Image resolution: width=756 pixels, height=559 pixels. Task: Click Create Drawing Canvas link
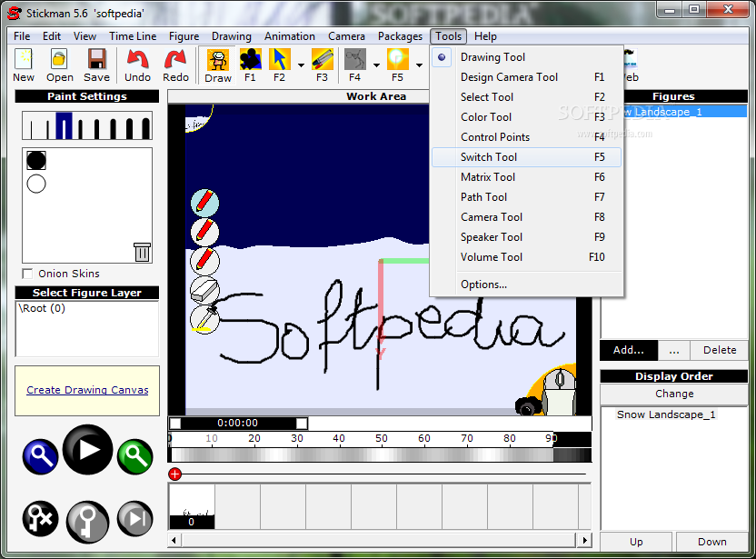pos(87,390)
